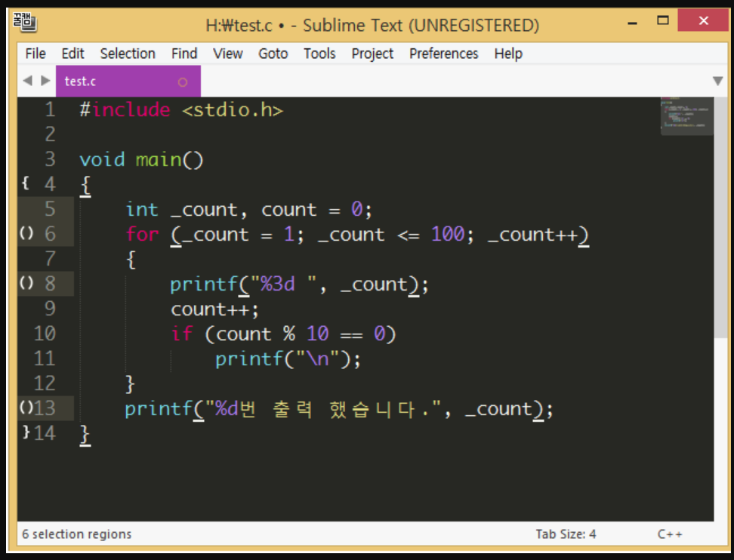This screenshot has height=560, width=734.
Task: Open the File menu
Action: [35, 54]
